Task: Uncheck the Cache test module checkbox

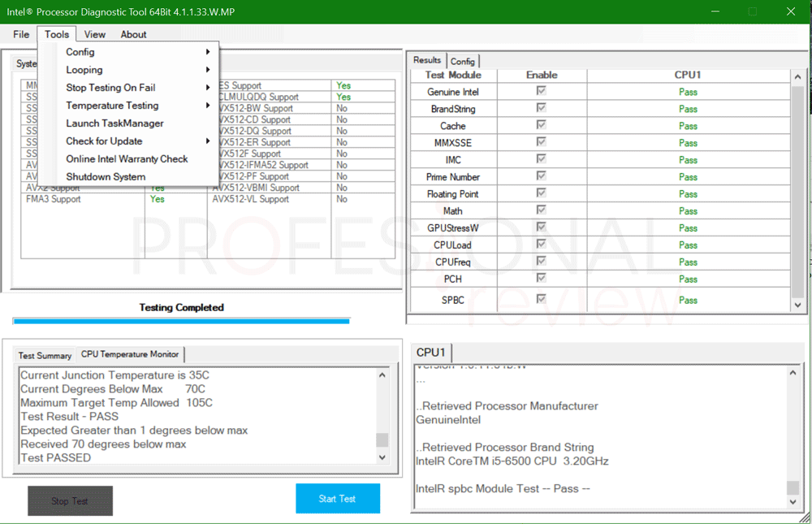Action: click(x=541, y=126)
